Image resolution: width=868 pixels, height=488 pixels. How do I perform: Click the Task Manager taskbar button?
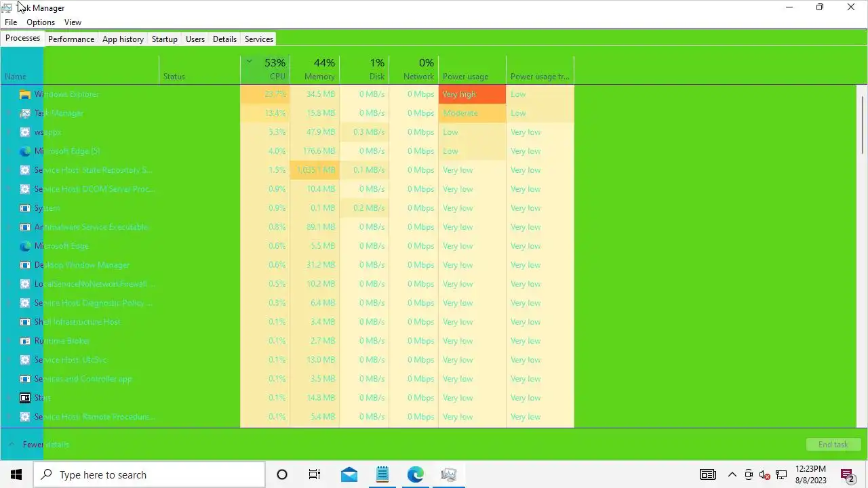coord(449,474)
